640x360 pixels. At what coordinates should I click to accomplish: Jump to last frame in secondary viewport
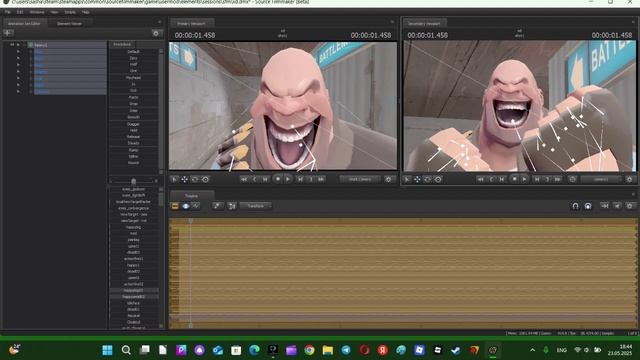click(x=558, y=179)
